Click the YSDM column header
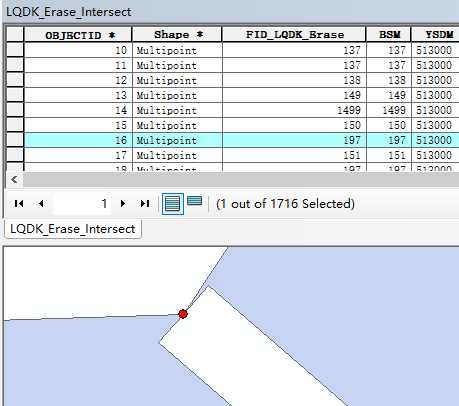The image size is (459, 406). 435,34
